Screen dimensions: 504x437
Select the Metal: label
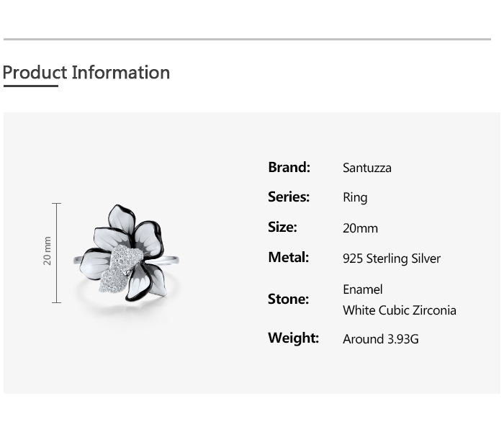(288, 257)
